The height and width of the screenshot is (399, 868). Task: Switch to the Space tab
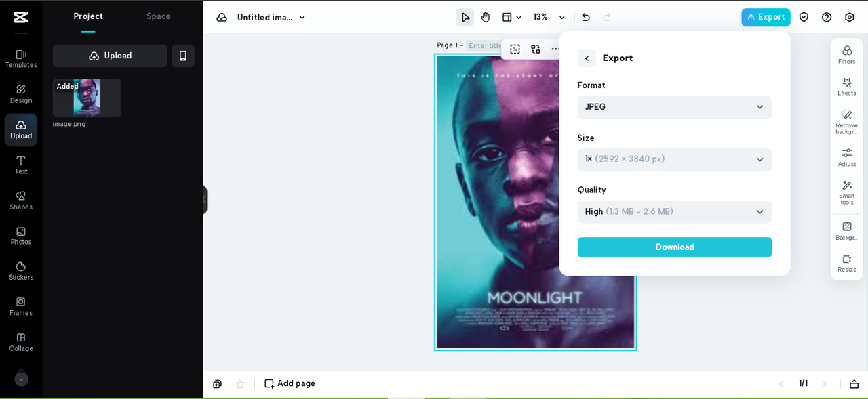(159, 16)
